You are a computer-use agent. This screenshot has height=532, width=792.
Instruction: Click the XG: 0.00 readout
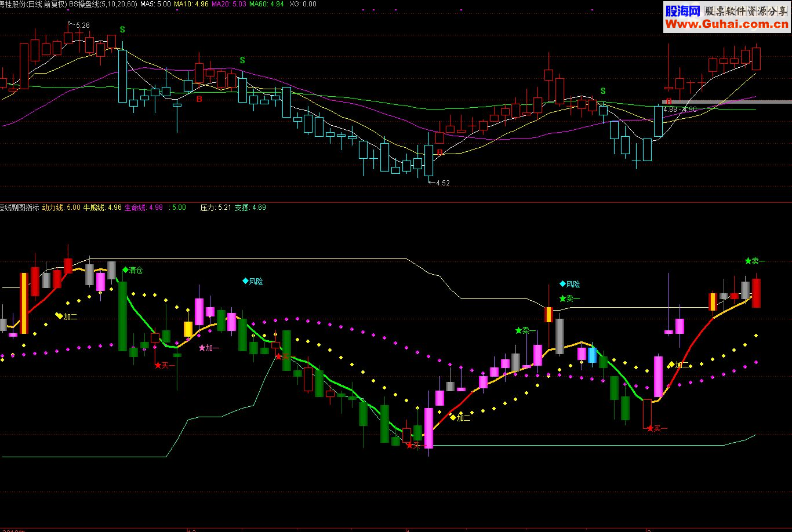pyautogui.click(x=303, y=4)
